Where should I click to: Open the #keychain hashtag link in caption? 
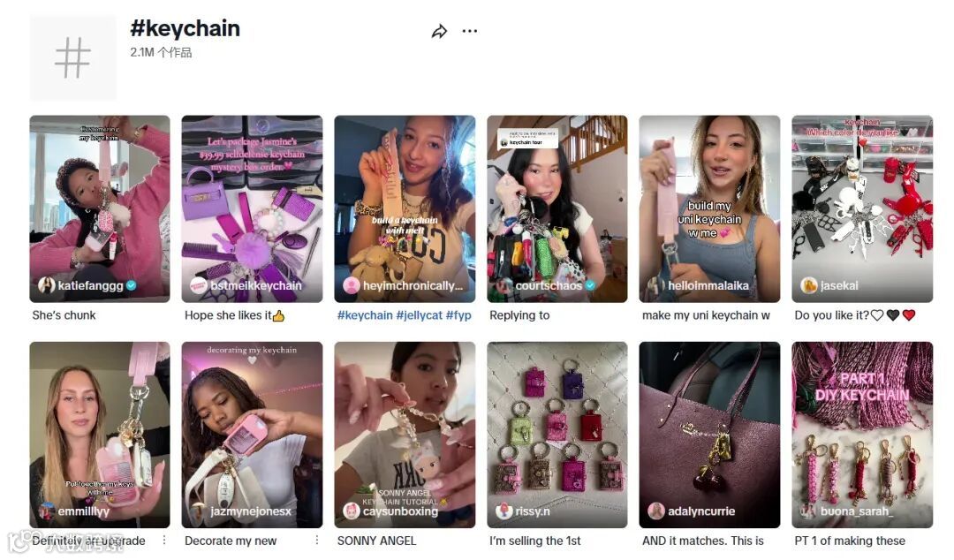tap(365, 315)
